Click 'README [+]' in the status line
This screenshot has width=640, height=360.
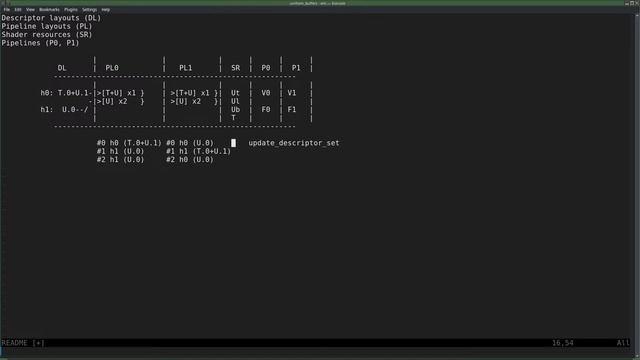(23, 343)
